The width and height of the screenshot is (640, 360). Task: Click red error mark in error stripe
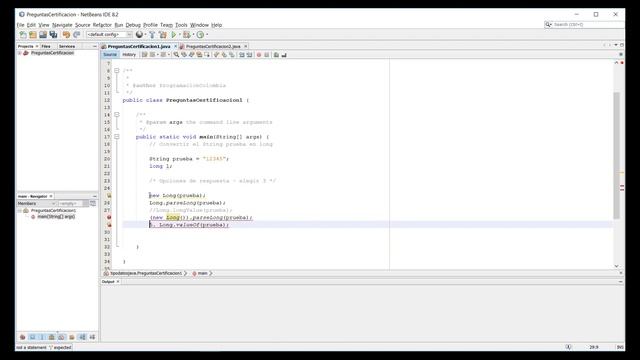[622, 187]
